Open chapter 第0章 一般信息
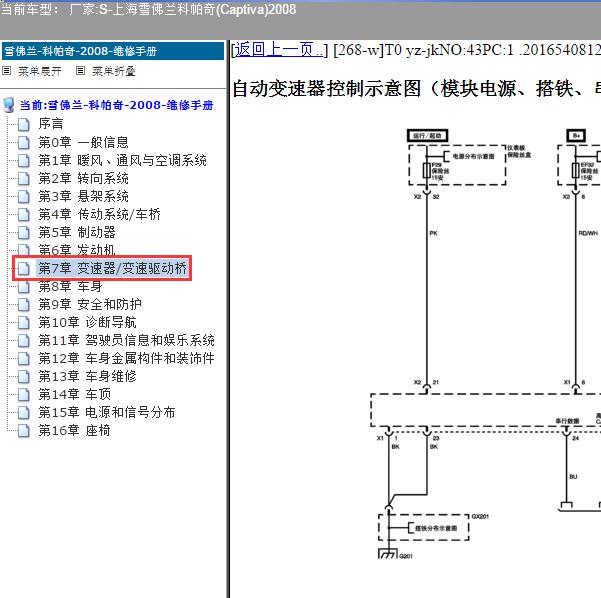601x598 pixels. (83, 142)
